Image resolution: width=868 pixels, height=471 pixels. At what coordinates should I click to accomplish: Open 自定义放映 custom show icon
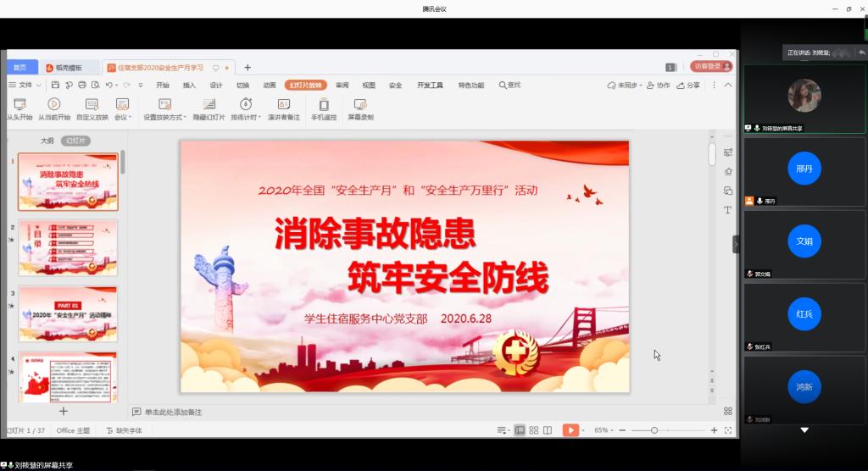point(92,103)
